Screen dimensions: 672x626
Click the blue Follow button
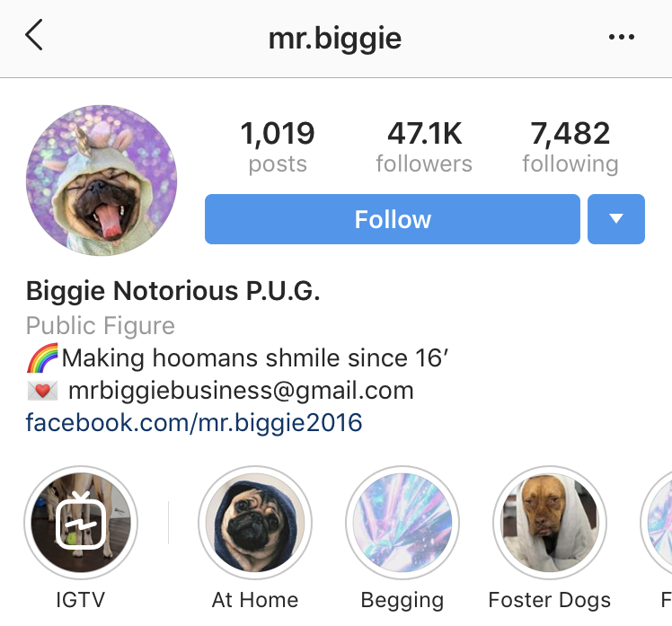click(x=393, y=219)
